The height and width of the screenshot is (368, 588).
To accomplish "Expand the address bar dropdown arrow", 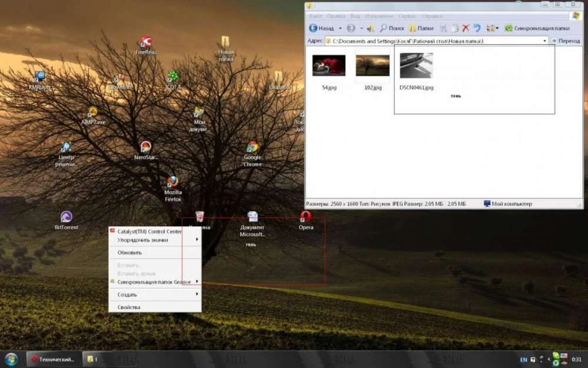I will click(544, 41).
